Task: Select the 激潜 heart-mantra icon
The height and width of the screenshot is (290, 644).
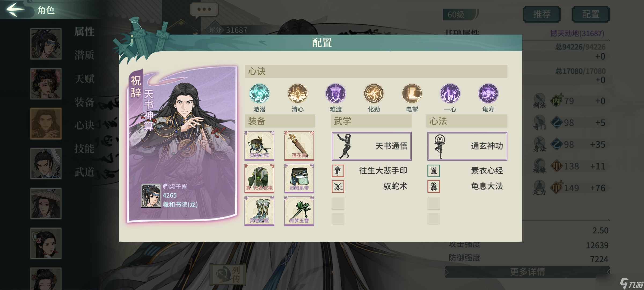Action: tap(259, 93)
